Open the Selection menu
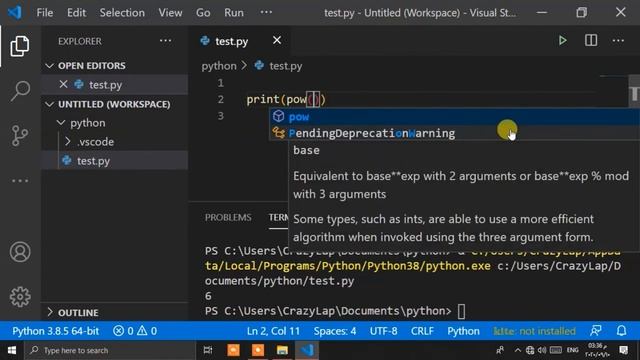Image resolution: width=640 pixels, height=360 pixels. click(122, 13)
